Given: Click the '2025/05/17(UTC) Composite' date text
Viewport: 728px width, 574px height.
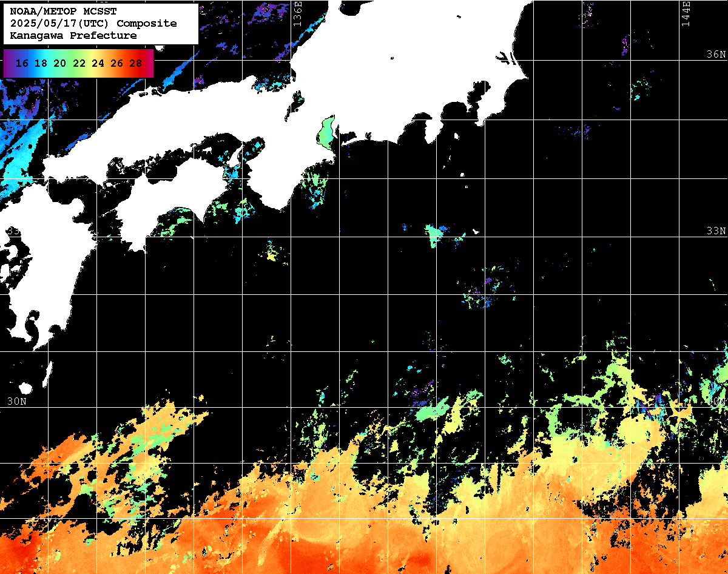Looking at the screenshot, I should 93,23.
